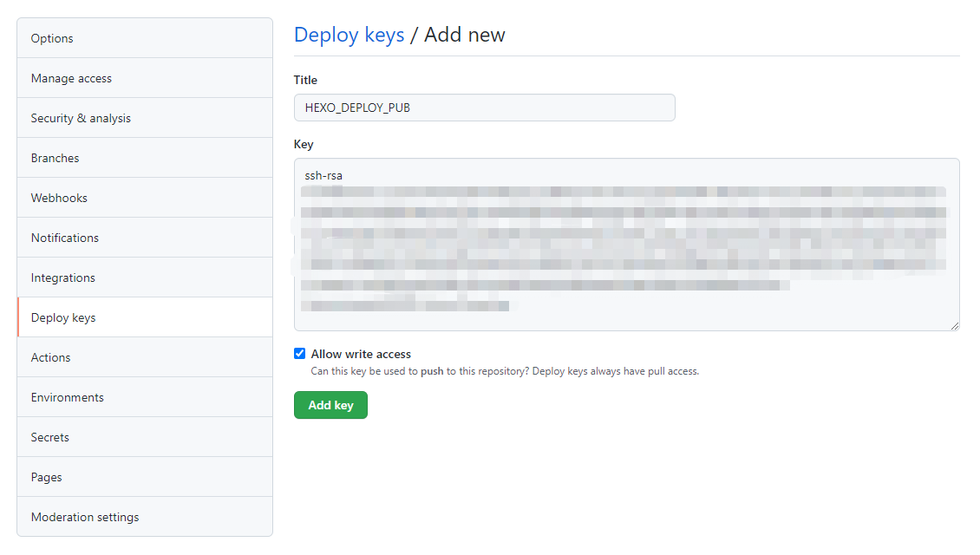Uncheck the Allow write access checkbox
The image size is (980, 555).
300,354
